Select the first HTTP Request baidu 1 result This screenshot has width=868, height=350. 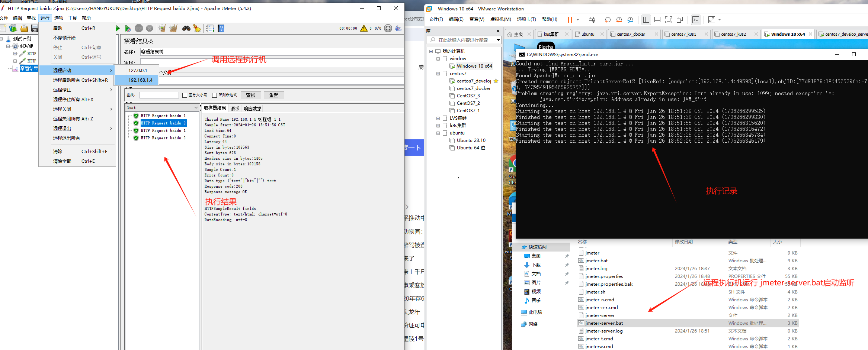(163, 116)
